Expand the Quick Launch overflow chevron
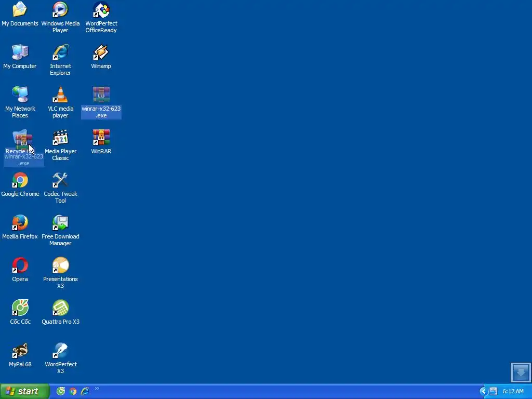532x399 pixels. click(97, 389)
